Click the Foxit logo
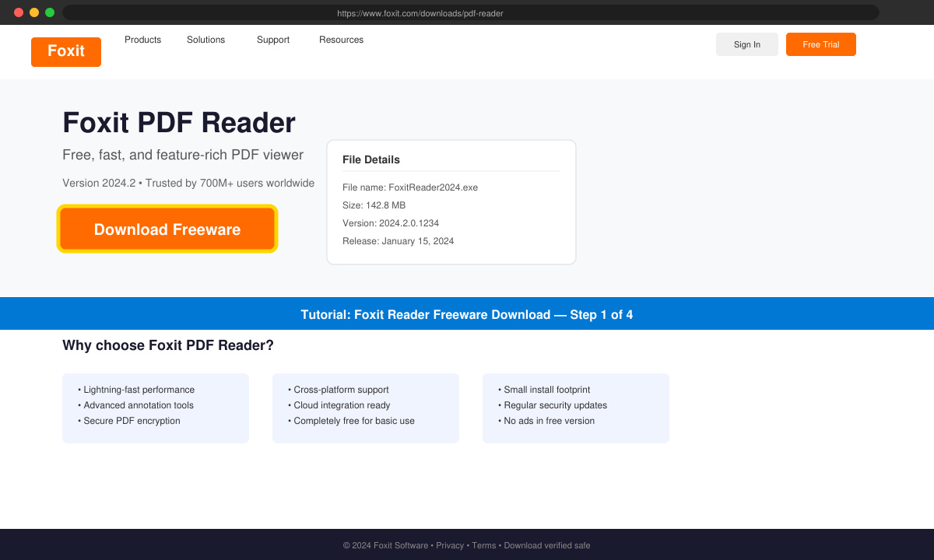The image size is (934, 560). (x=66, y=51)
